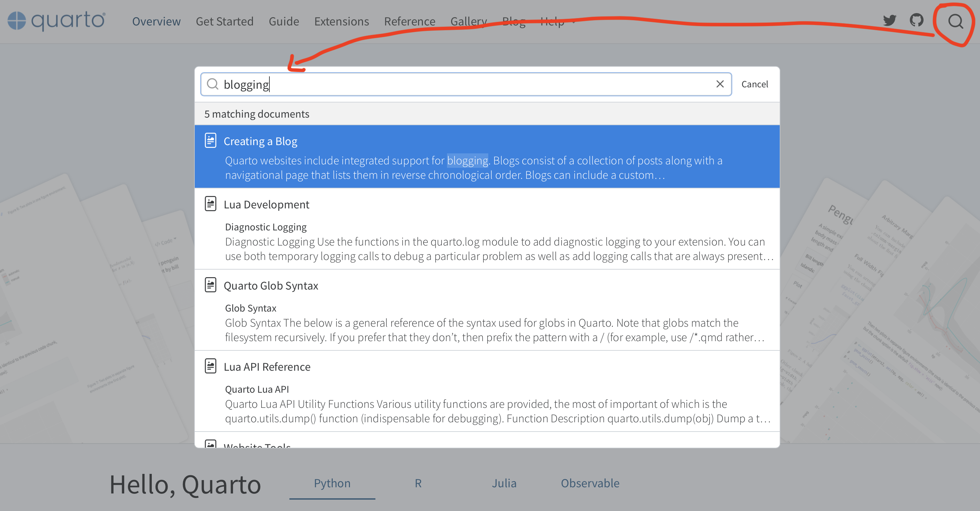Click the Twitter bird icon
The image size is (980, 511).
pos(890,21)
